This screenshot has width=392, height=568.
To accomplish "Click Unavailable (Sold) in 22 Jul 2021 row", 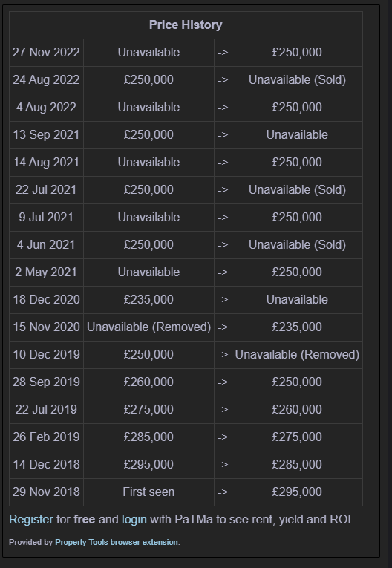I will pyautogui.click(x=297, y=190).
